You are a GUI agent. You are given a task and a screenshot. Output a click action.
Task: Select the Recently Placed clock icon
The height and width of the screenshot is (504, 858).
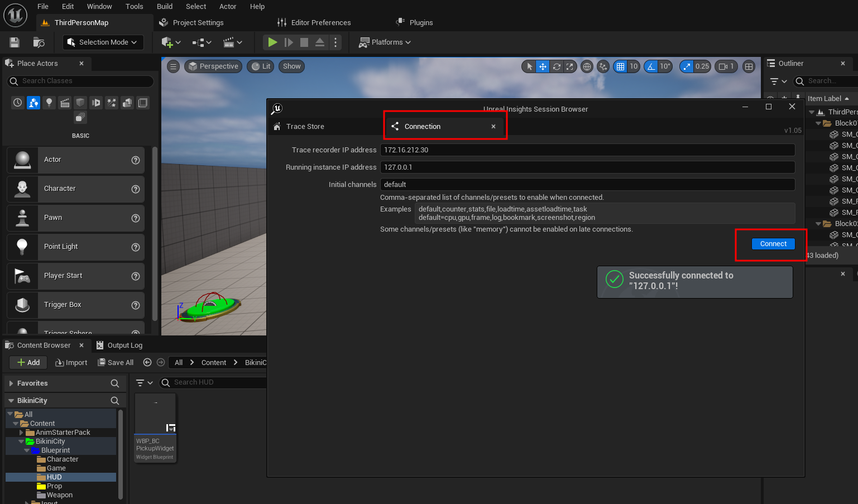point(18,103)
